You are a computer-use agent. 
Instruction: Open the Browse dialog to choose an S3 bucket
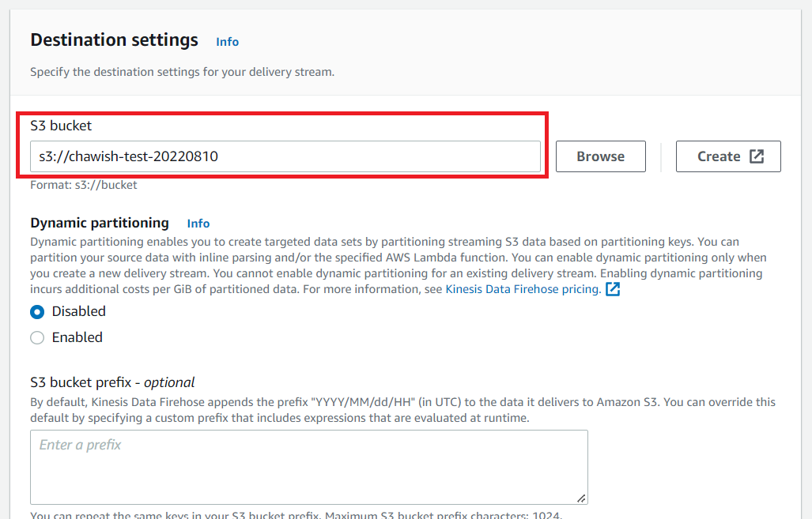[600, 156]
